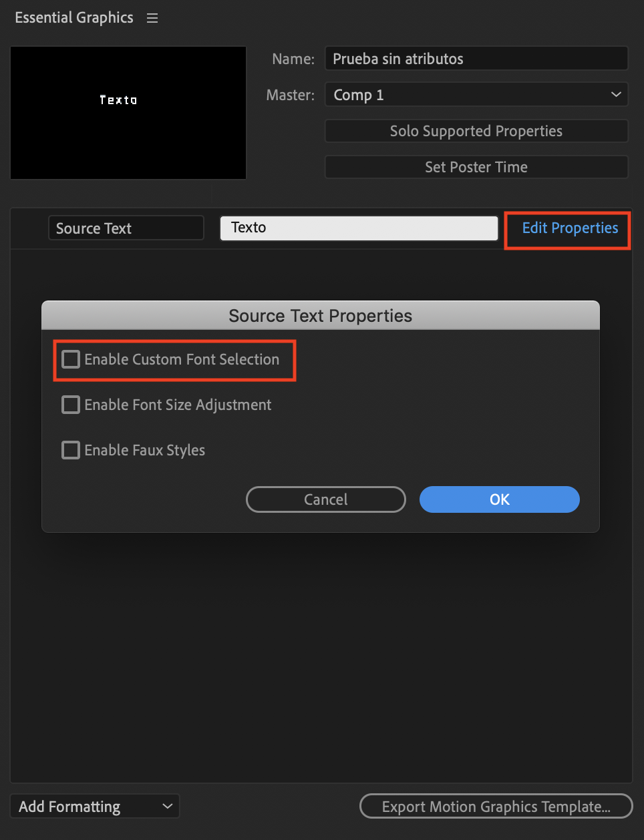
Task: Click the Texto source text field
Action: click(x=359, y=228)
